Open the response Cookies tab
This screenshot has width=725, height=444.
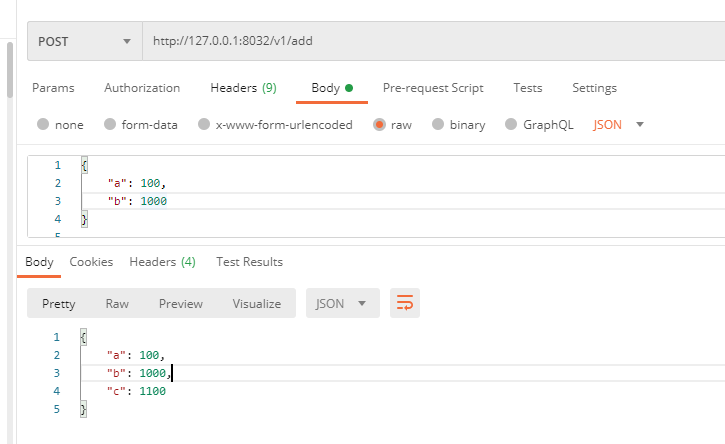(x=91, y=262)
